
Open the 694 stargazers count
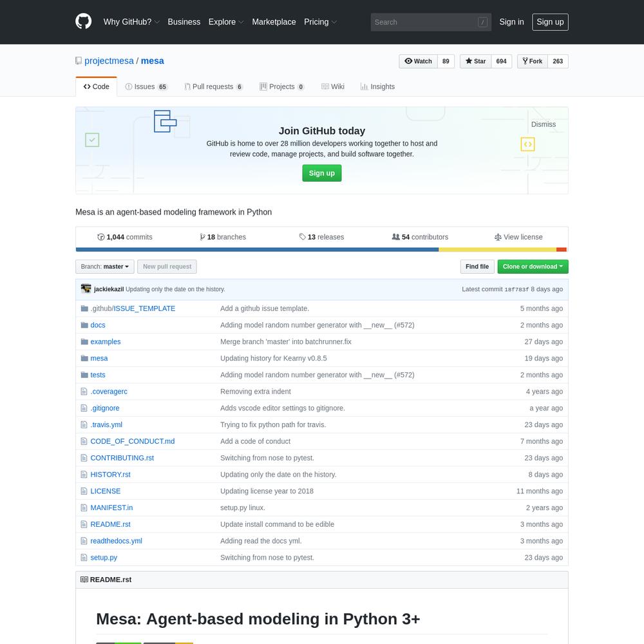click(502, 61)
